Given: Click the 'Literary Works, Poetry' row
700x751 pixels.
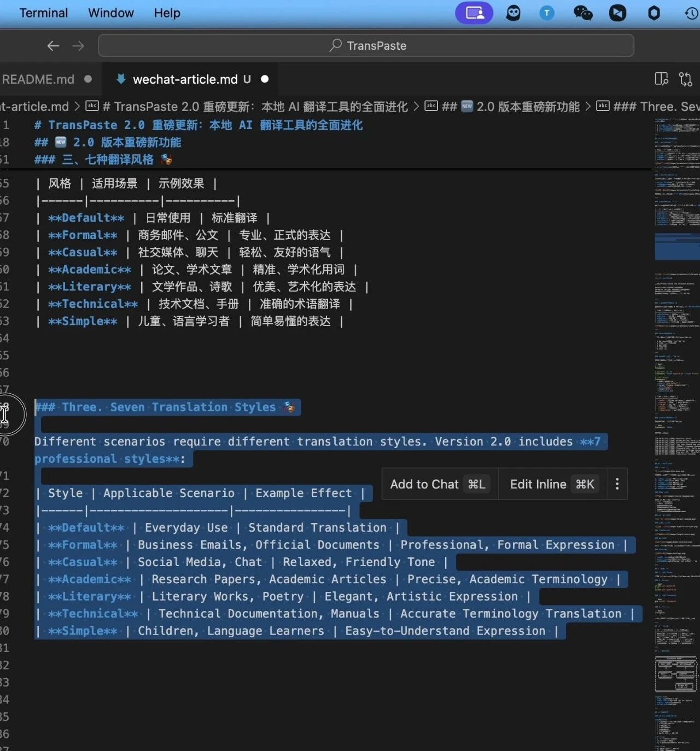Looking at the screenshot, I should (x=283, y=597).
